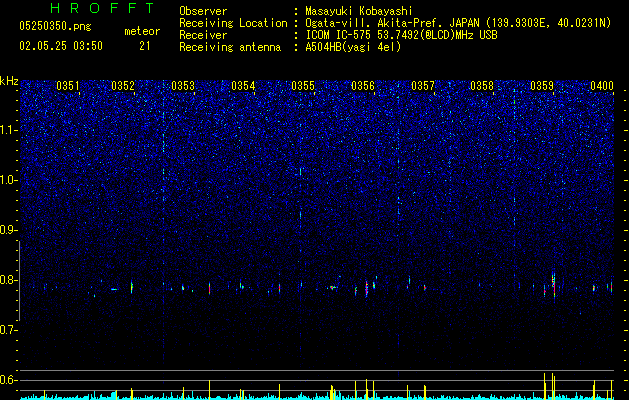The image size is (629, 400).
Task: Click the horizontal echo streak before 0352
Action: 114,289
